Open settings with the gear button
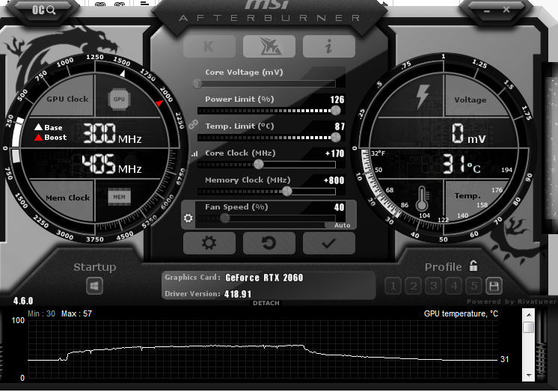558x392 pixels. [209, 243]
